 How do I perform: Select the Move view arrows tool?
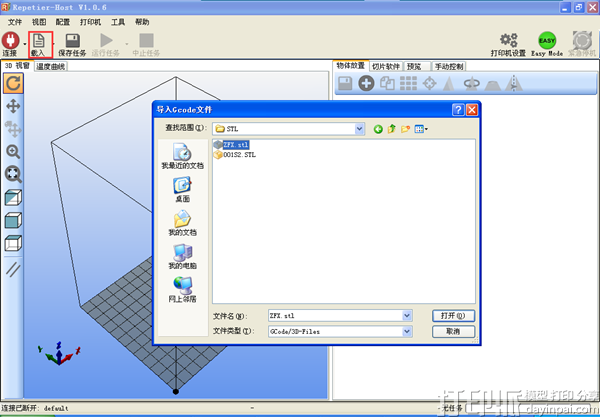(x=13, y=106)
